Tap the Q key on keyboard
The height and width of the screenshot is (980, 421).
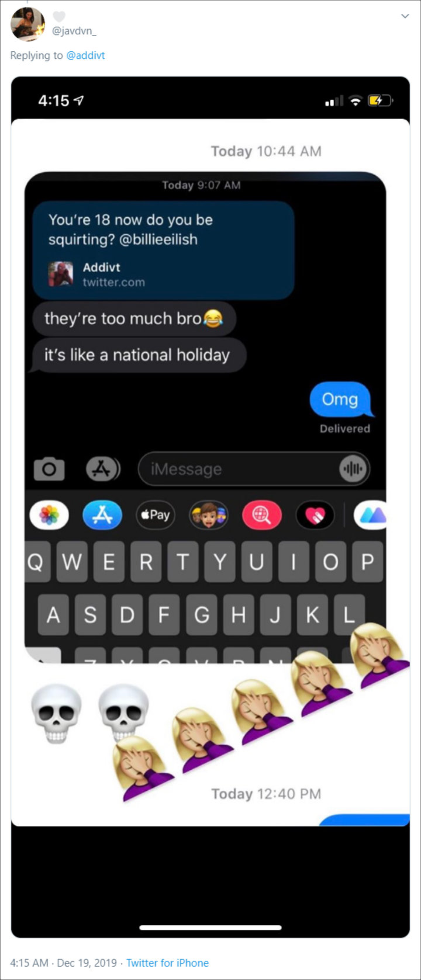pyautogui.click(x=34, y=562)
